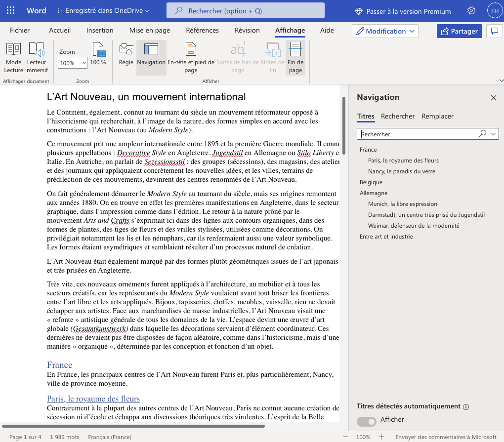Click the Partager button
This screenshot has height=442, width=504.
click(460, 31)
